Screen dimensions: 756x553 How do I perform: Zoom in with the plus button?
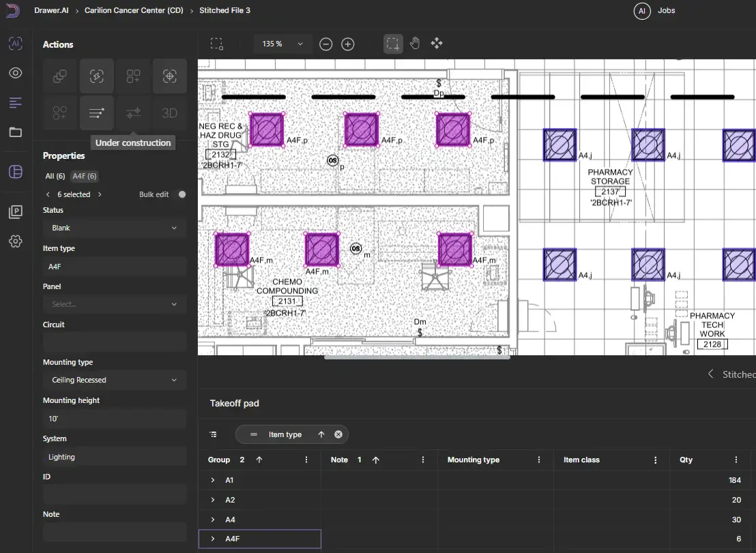click(347, 44)
